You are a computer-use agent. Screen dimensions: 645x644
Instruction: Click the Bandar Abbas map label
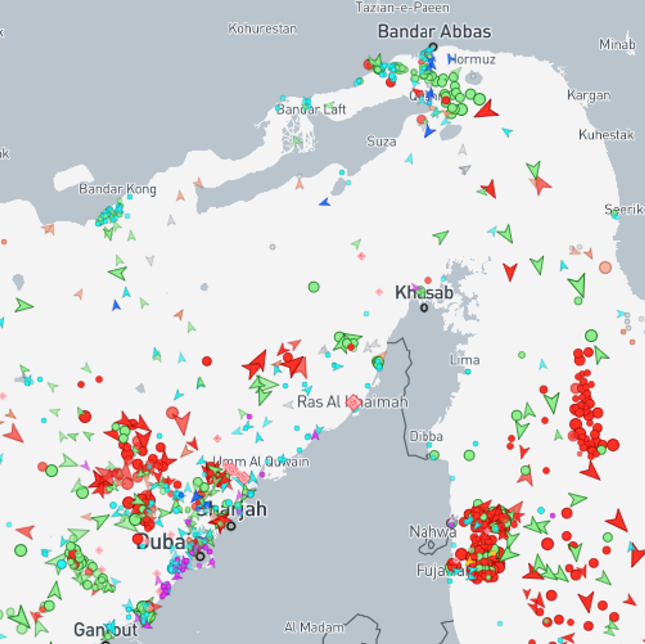[x=434, y=32]
